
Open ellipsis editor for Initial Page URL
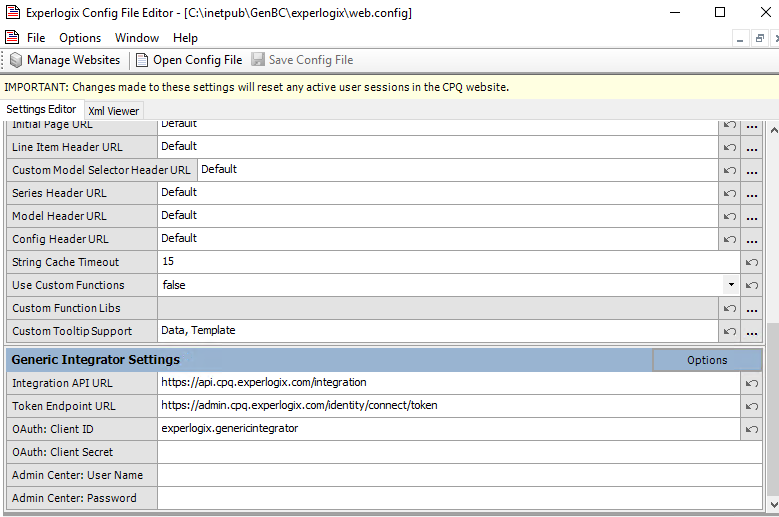click(x=752, y=125)
